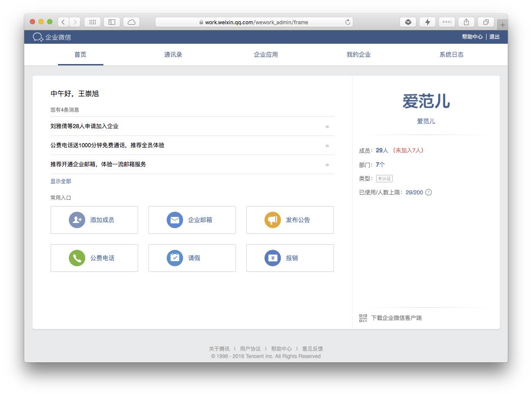The height and width of the screenshot is (397, 532).
Task: Click the Safari address bar
Action: tap(254, 22)
